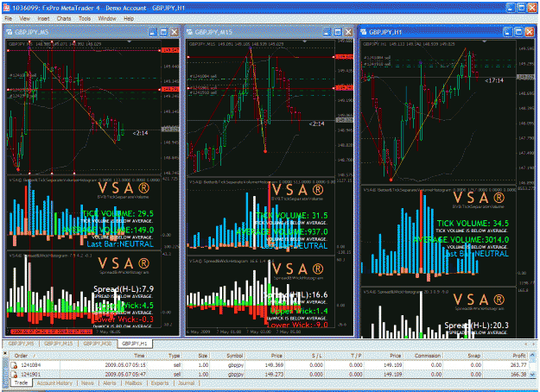
Task: Open the Insert menu
Action: 43,19
